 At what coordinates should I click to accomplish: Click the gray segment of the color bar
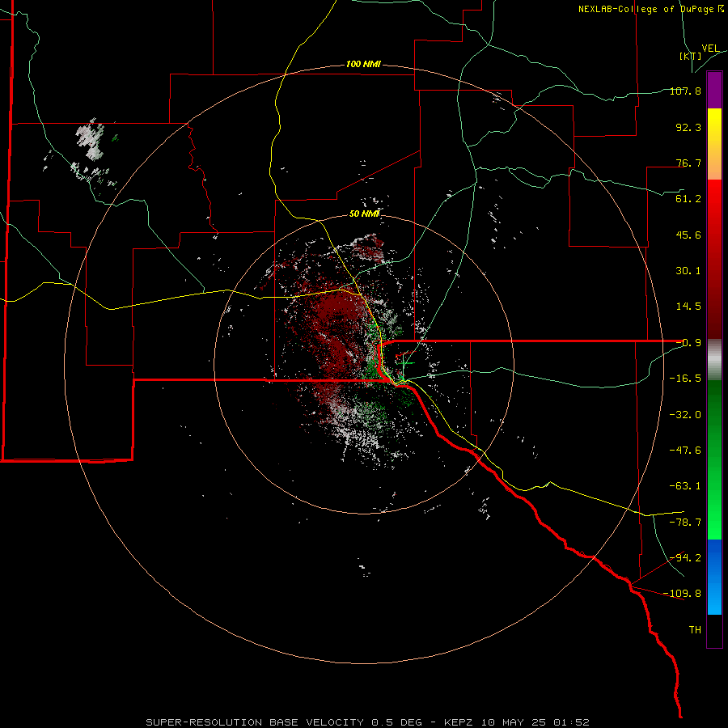click(714, 359)
